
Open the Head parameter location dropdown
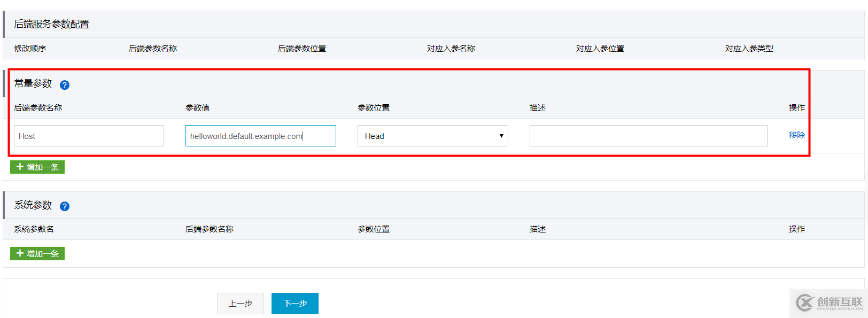point(433,136)
